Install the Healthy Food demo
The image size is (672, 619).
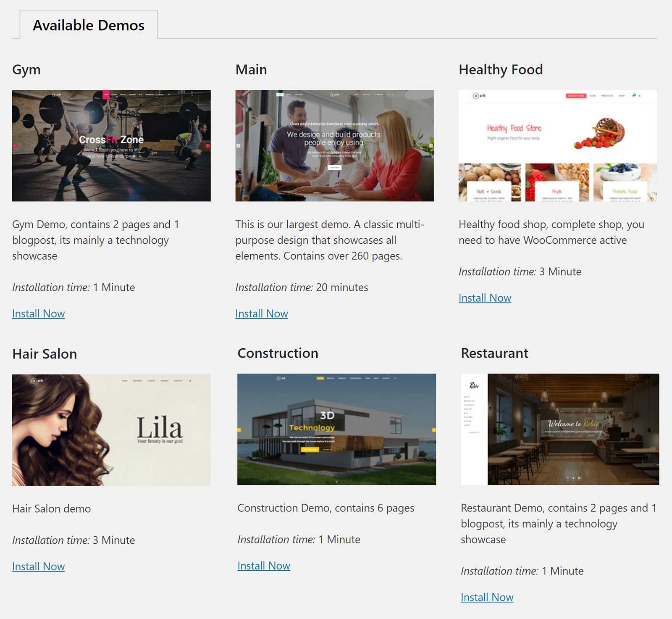[x=485, y=298]
